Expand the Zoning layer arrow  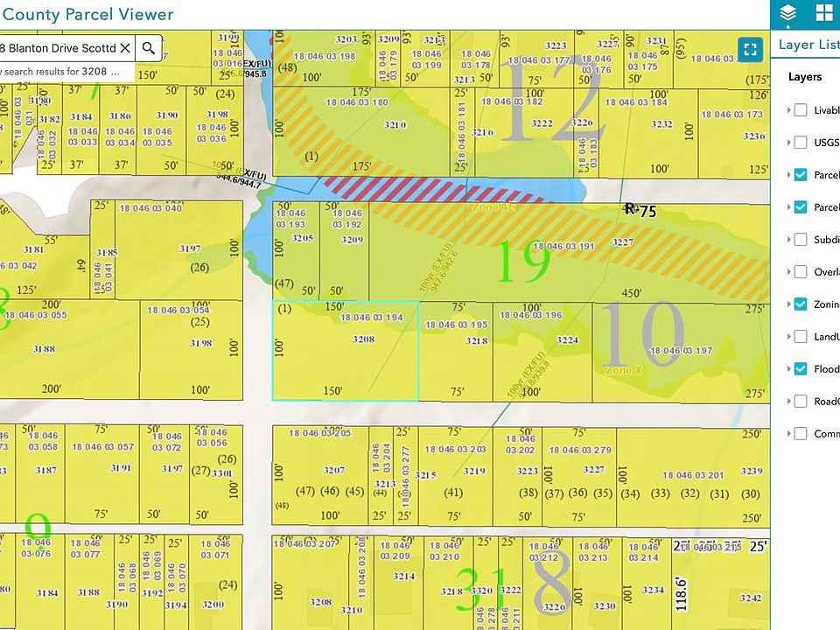[x=788, y=304]
